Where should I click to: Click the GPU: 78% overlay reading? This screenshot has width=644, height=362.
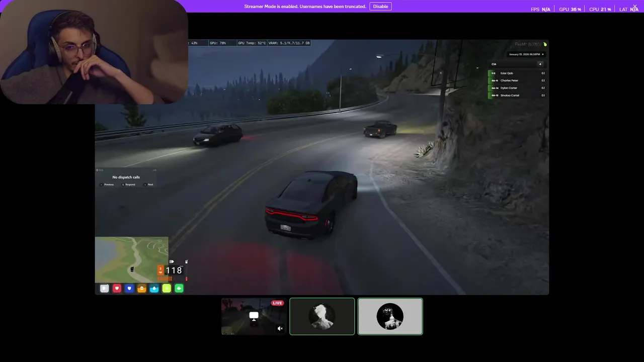pos(218,43)
